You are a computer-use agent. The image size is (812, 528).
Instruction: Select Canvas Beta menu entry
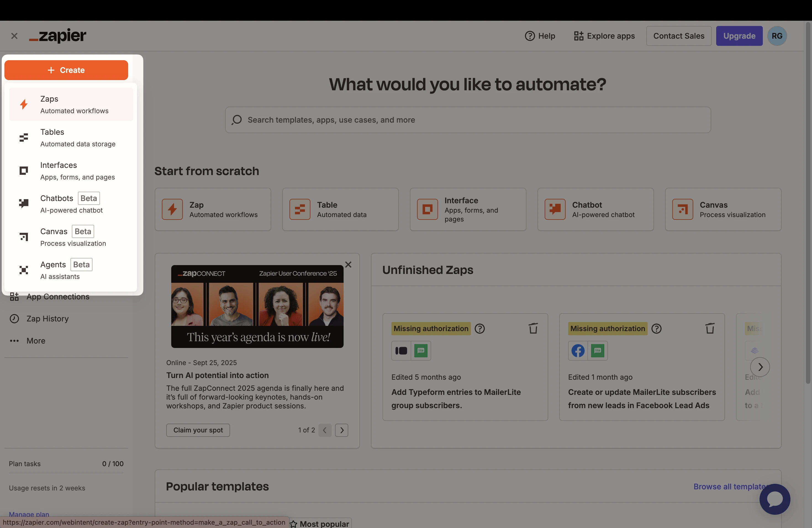click(71, 237)
